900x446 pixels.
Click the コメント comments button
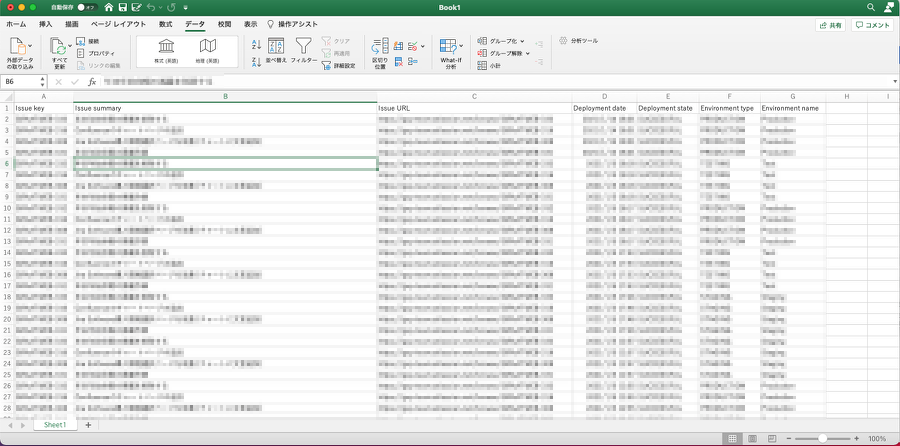tap(872, 25)
